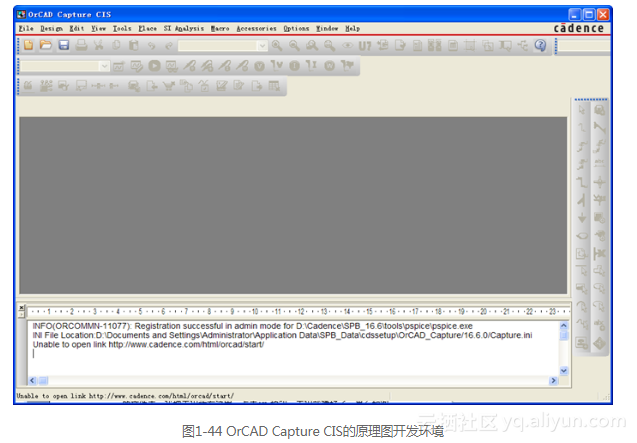
Task: Click the cadence logo
Action: (x=578, y=28)
